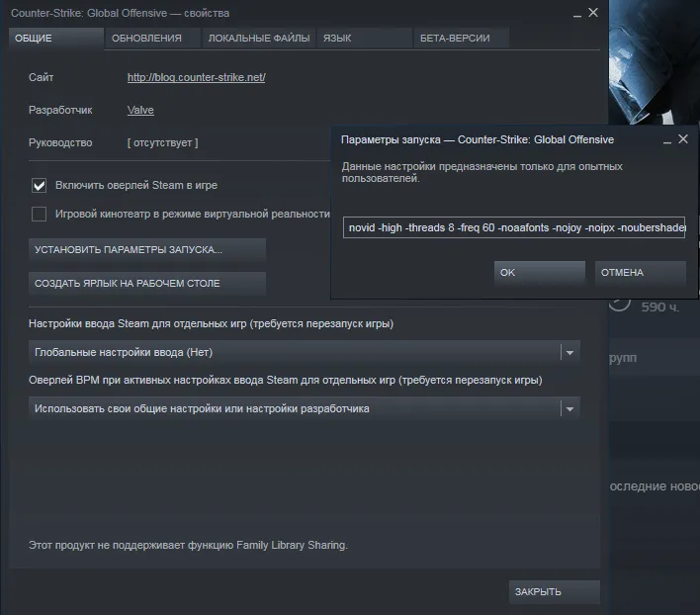
Task: Click the launch options text field
Action: tap(514, 227)
